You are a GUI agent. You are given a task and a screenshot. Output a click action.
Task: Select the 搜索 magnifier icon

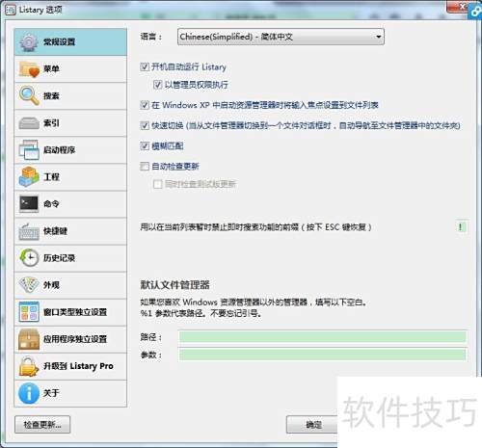29,95
